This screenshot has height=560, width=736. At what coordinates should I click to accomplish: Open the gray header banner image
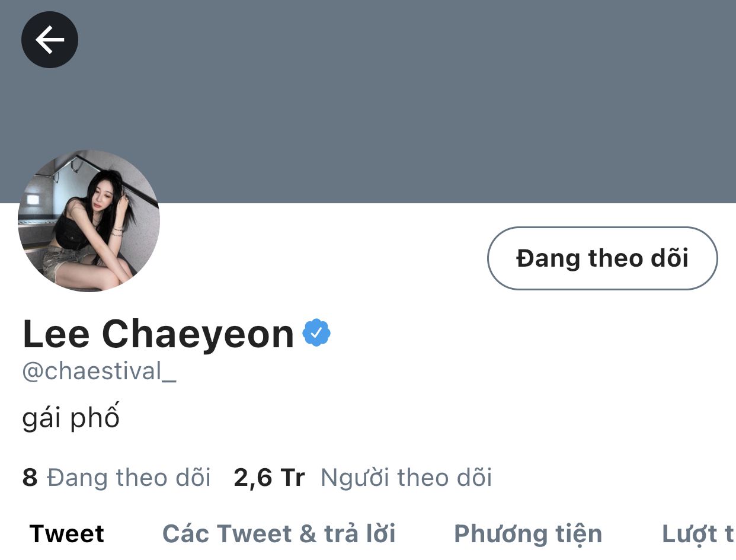coord(368,101)
